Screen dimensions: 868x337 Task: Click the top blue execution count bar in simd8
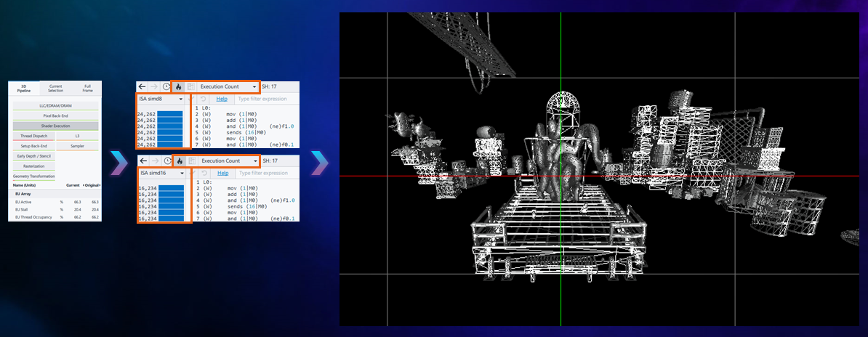tap(171, 113)
